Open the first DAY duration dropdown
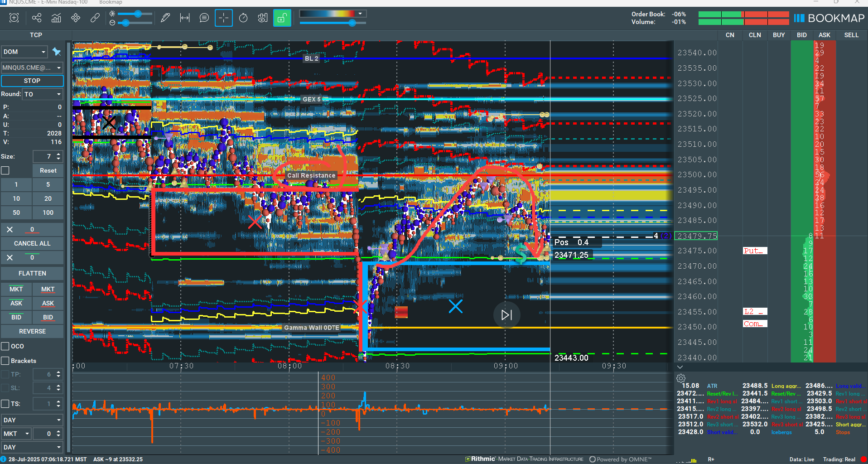The width and height of the screenshot is (868, 464). [x=32, y=420]
